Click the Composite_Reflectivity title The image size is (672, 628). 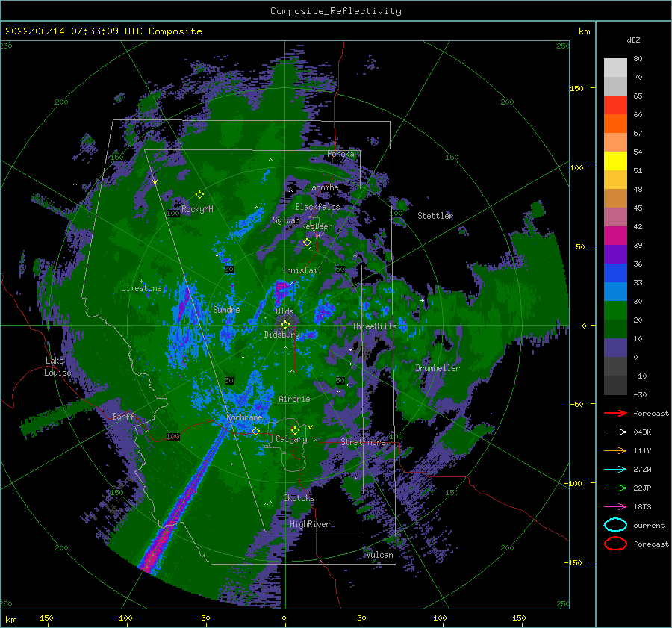click(x=336, y=11)
